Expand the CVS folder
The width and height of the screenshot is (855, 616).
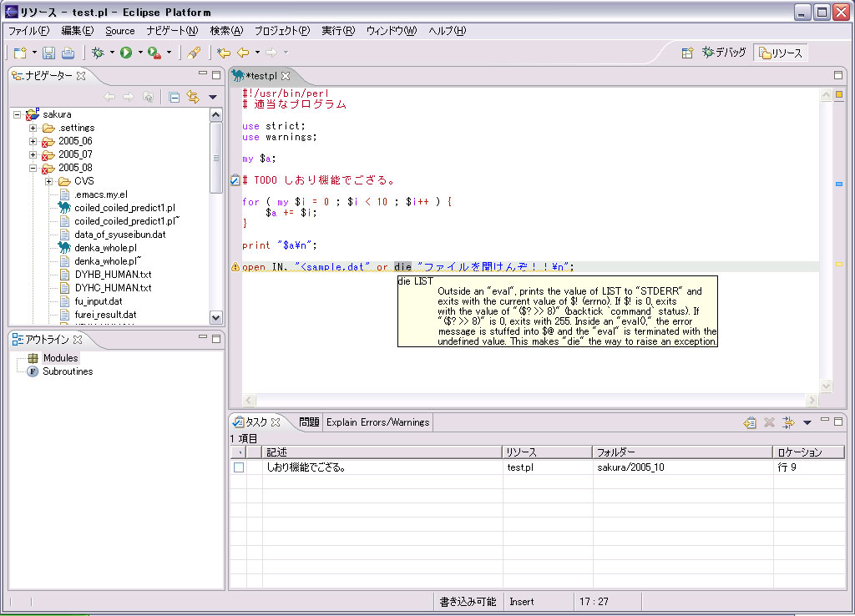(49, 181)
